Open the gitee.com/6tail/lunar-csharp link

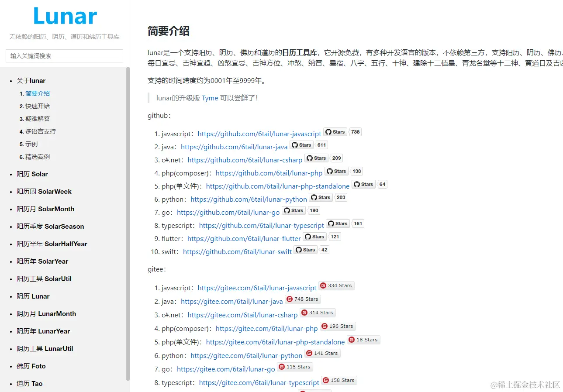tap(243, 315)
